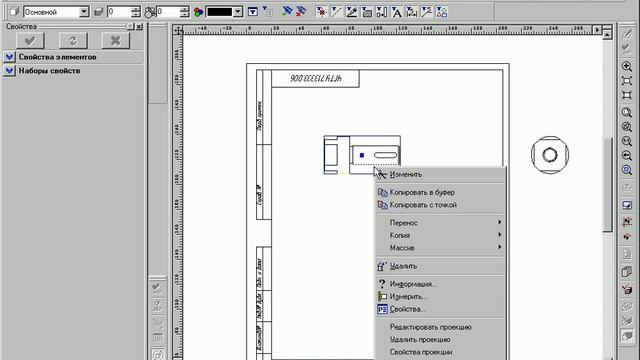
Task: Choose Информация... in the context menu
Action: [x=440, y=284]
